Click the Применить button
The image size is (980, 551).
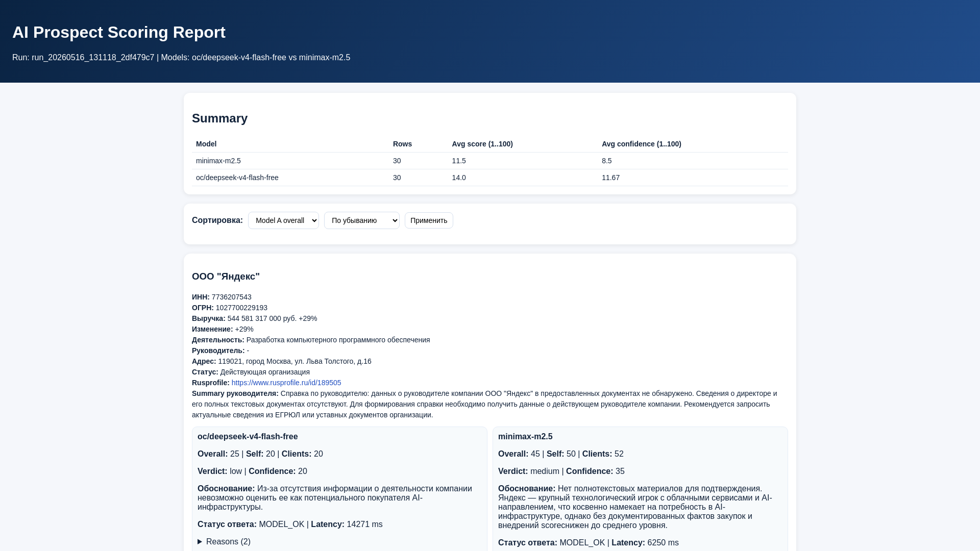point(429,220)
